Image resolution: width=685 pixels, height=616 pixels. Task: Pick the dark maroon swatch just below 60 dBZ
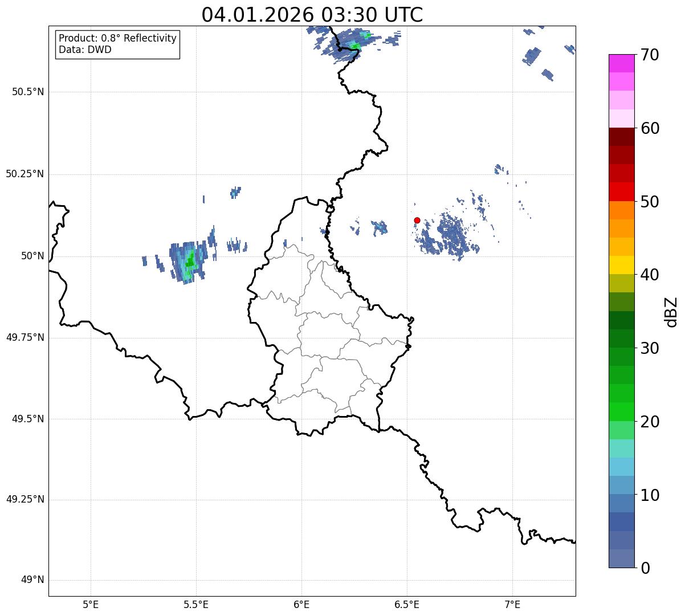coord(621,137)
